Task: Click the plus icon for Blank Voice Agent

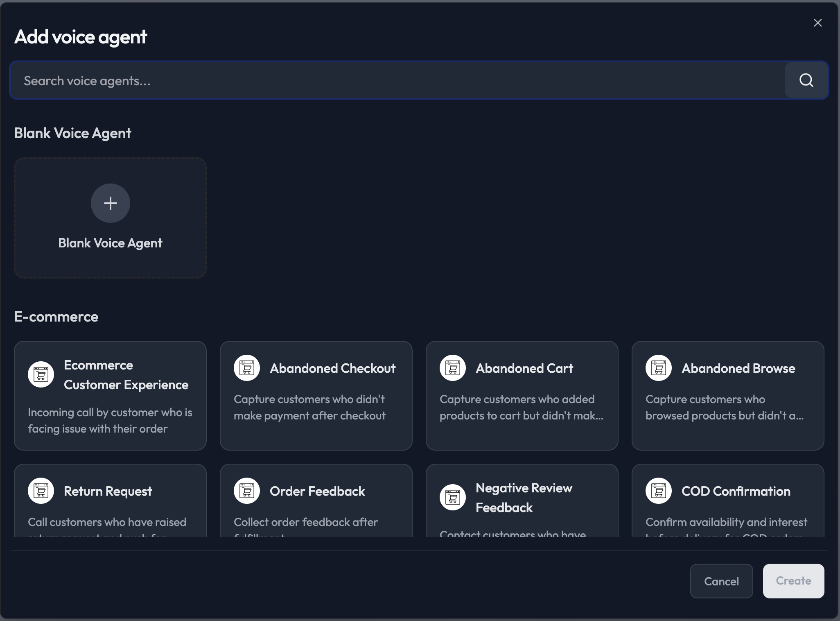Action: tap(111, 203)
